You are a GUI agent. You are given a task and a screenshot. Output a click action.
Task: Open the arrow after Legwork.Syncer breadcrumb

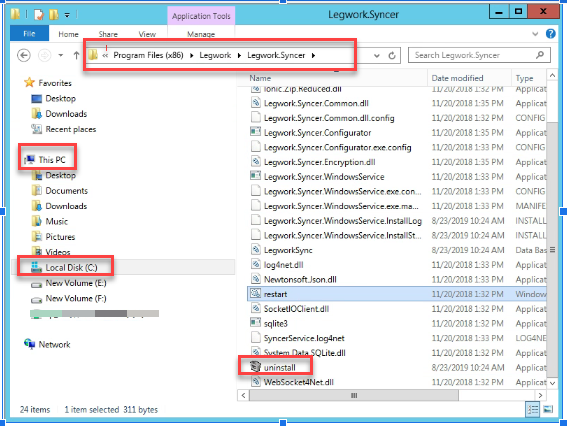313,55
